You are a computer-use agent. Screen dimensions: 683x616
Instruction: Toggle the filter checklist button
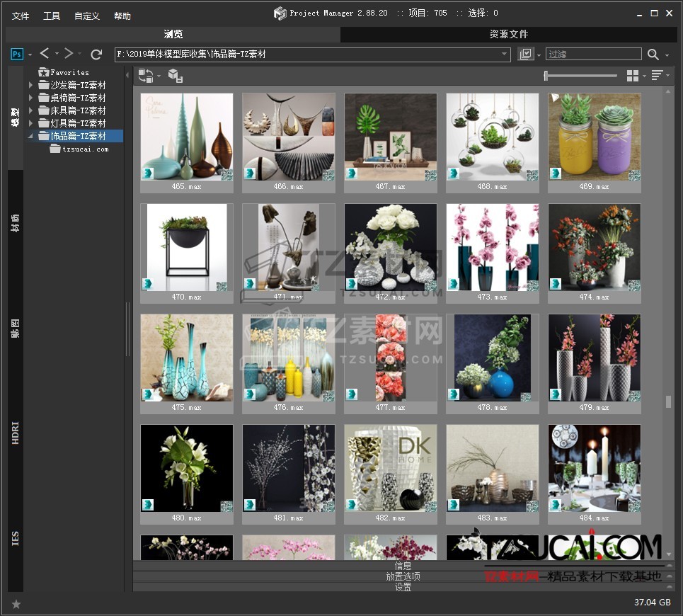(x=525, y=55)
